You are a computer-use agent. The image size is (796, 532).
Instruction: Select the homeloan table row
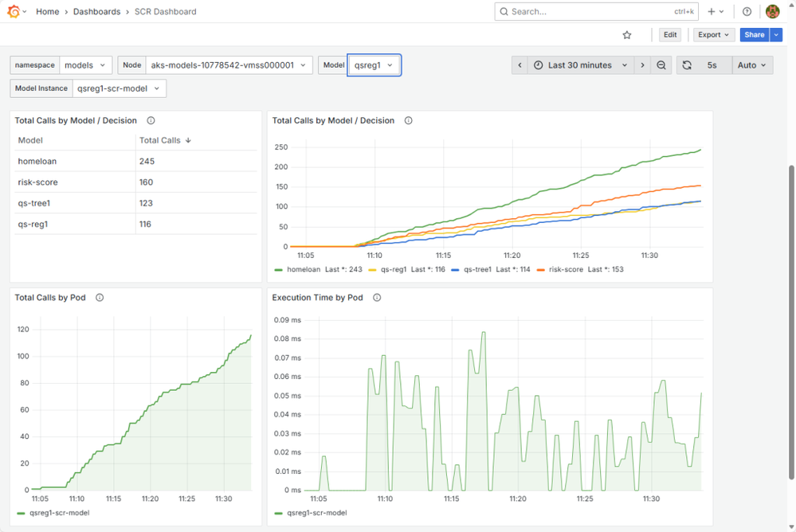[135, 162]
